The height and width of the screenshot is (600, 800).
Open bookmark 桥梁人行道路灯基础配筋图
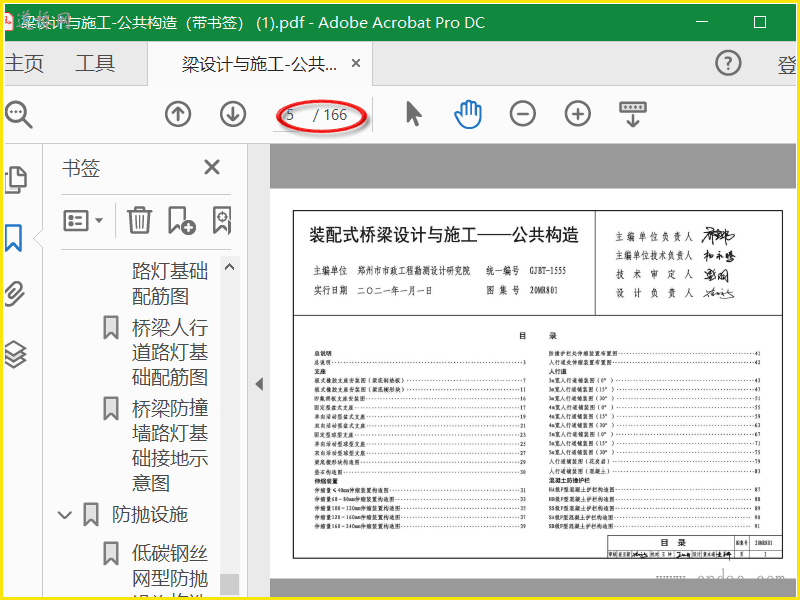(170, 353)
